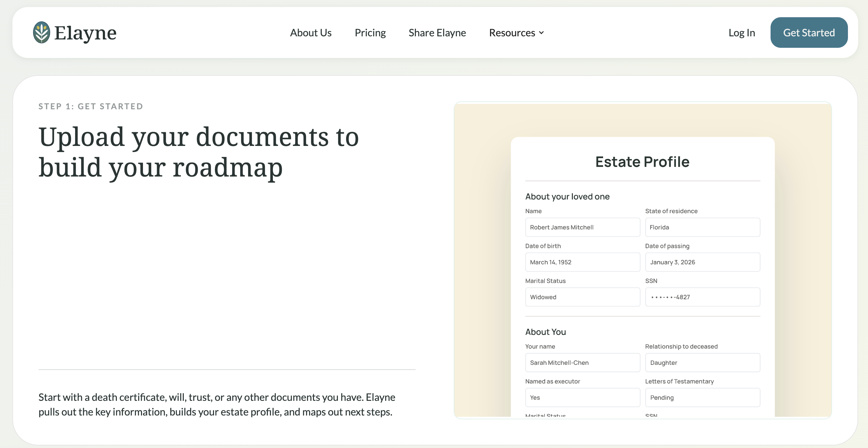
Task: Click the Date of passing field January 3, 2026
Action: coord(702,262)
